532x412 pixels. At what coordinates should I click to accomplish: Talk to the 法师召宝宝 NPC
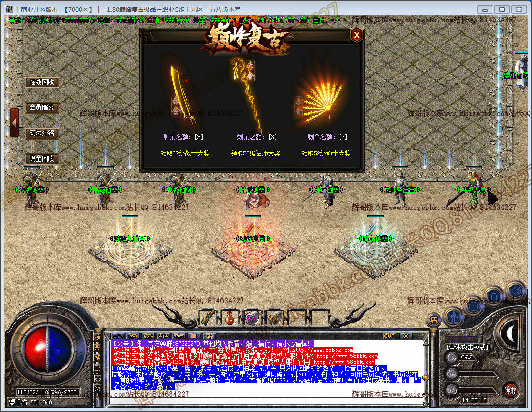pos(400,189)
